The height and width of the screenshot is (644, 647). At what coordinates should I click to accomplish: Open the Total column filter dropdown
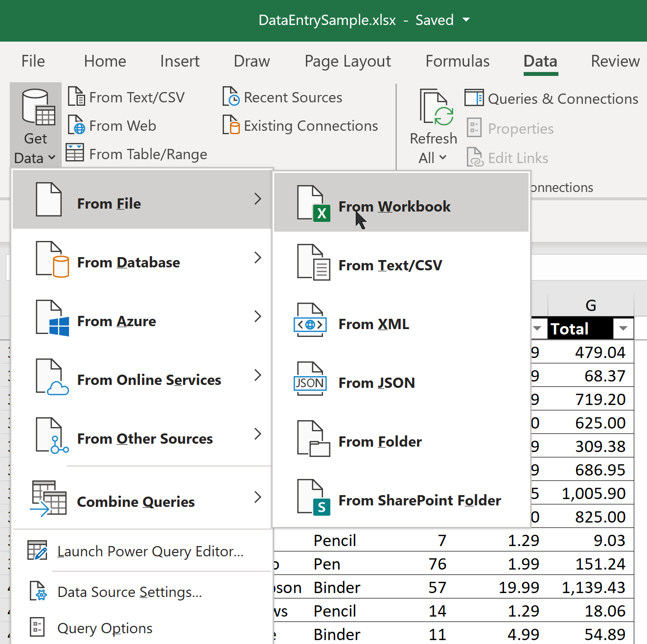623,328
